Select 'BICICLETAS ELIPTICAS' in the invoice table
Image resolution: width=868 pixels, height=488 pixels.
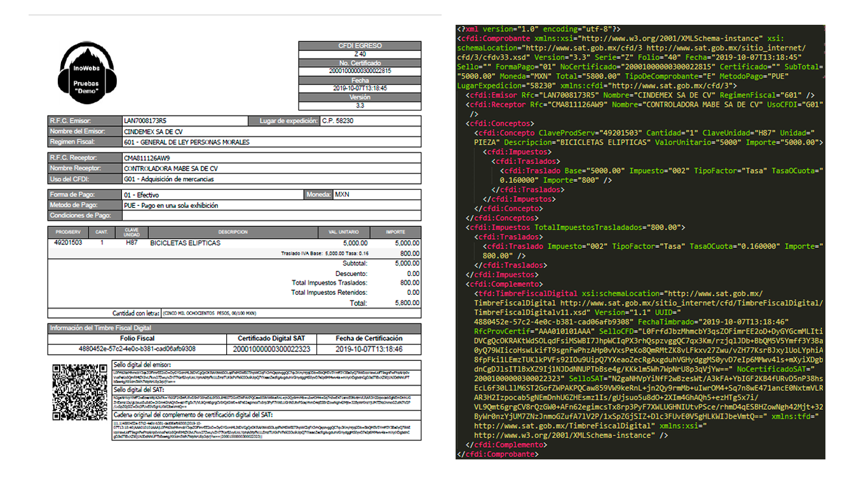(185, 243)
